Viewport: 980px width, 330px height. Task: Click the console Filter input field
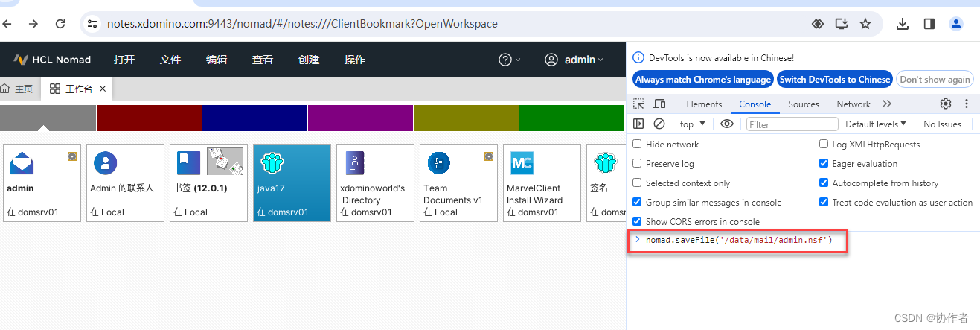pos(792,124)
